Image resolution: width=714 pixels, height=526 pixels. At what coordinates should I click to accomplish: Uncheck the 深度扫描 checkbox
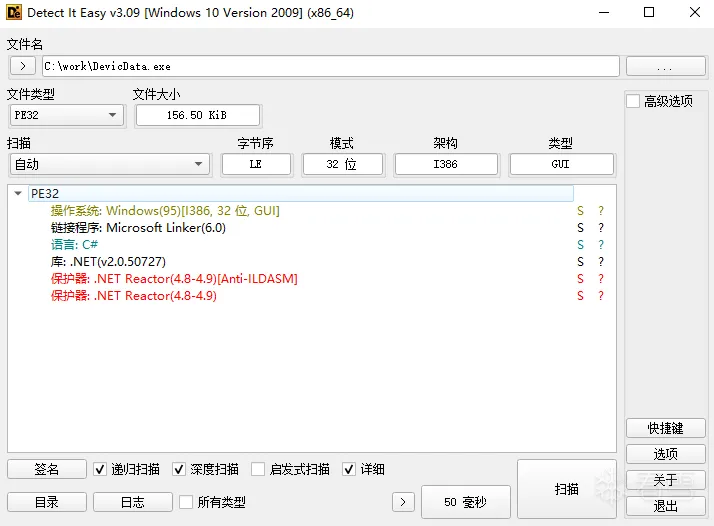click(x=179, y=469)
